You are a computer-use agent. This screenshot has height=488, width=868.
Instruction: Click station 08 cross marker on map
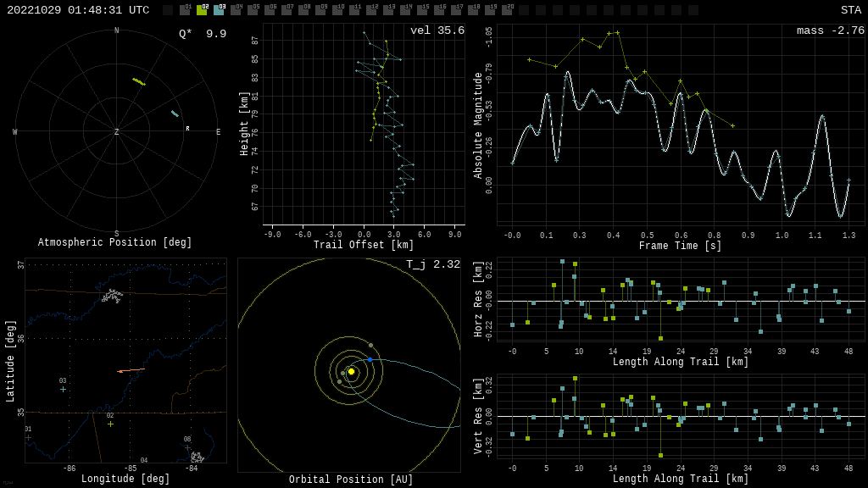tap(187, 447)
